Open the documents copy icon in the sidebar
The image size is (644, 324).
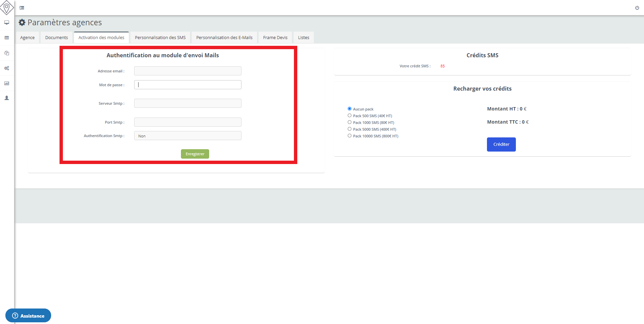pos(6,53)
